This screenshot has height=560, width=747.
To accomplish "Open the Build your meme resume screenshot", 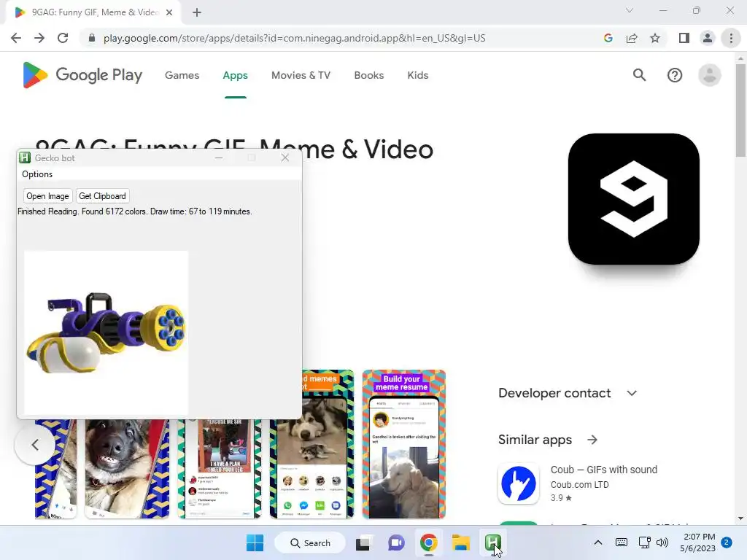I will pos(404,444).
